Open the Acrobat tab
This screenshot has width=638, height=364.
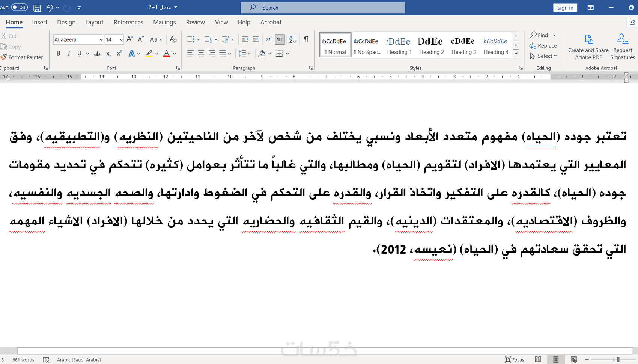click(271, 22)
